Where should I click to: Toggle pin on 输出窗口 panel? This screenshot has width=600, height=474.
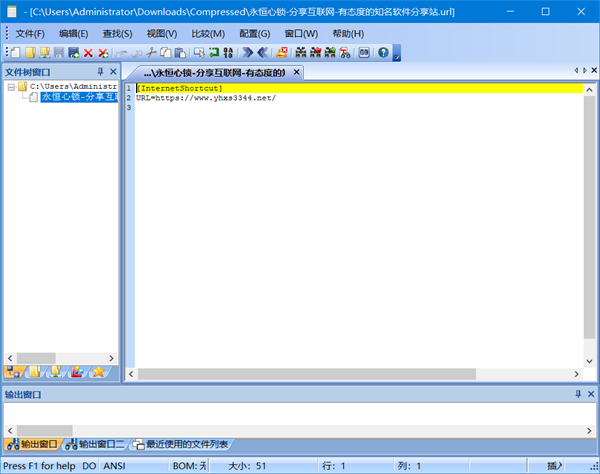tap(577, 395)
